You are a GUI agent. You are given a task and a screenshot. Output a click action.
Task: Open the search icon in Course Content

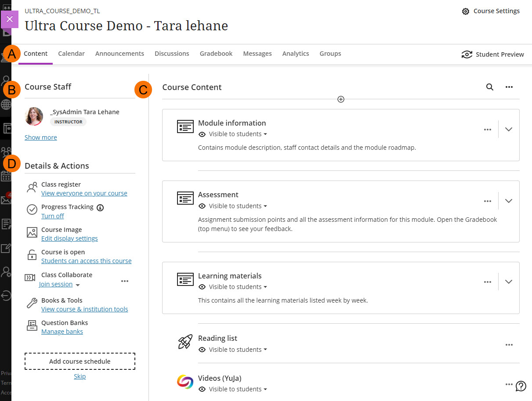click(x=489, y=87)
